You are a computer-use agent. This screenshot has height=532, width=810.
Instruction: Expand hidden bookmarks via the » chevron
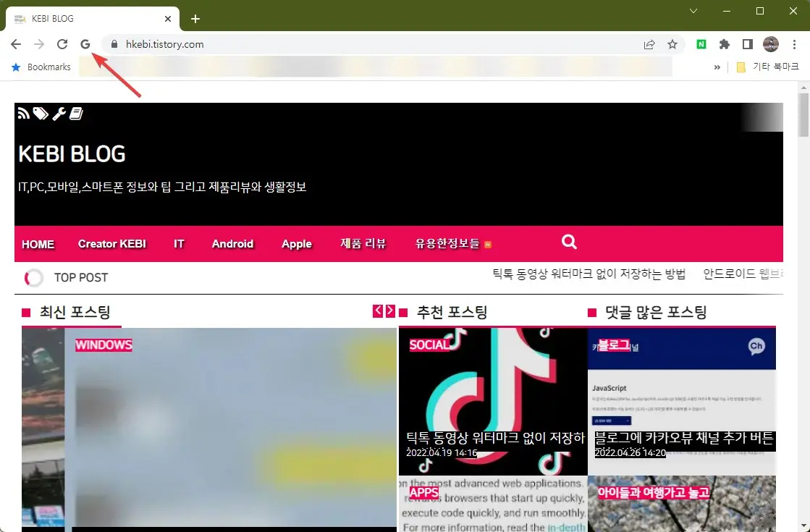(717, 67)
